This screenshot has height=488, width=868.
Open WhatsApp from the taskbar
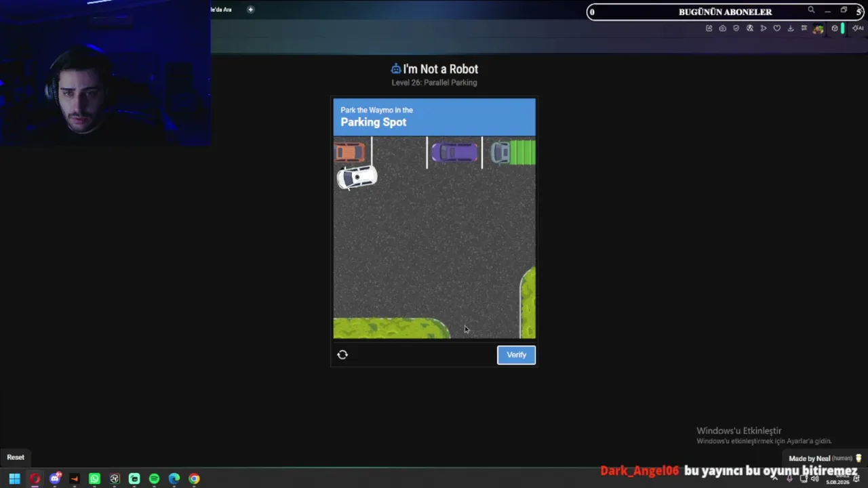(x=94, y=479)
